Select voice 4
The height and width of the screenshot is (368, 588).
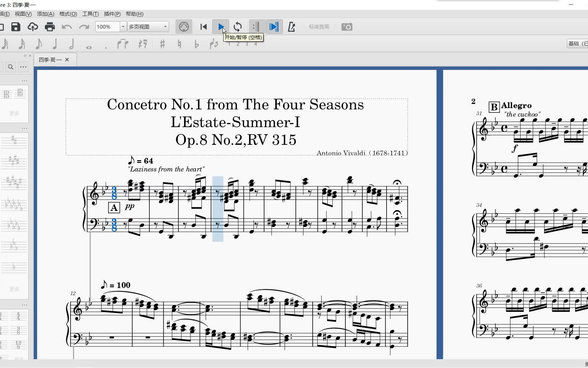point(256,44)
